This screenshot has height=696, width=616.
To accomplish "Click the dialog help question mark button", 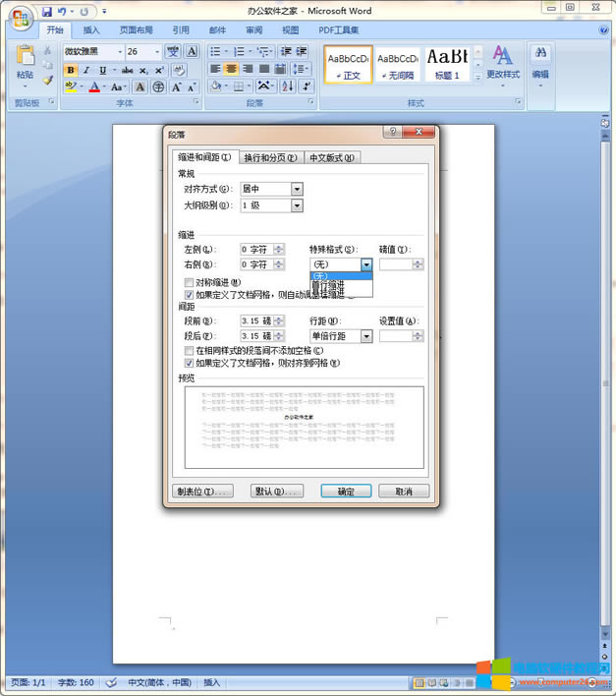I will click(392, 132).
